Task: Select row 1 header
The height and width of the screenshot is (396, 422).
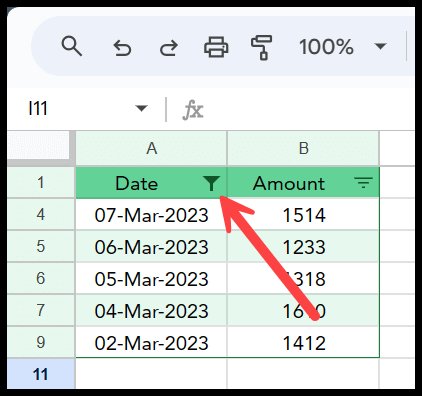Action: click(41, 182)
